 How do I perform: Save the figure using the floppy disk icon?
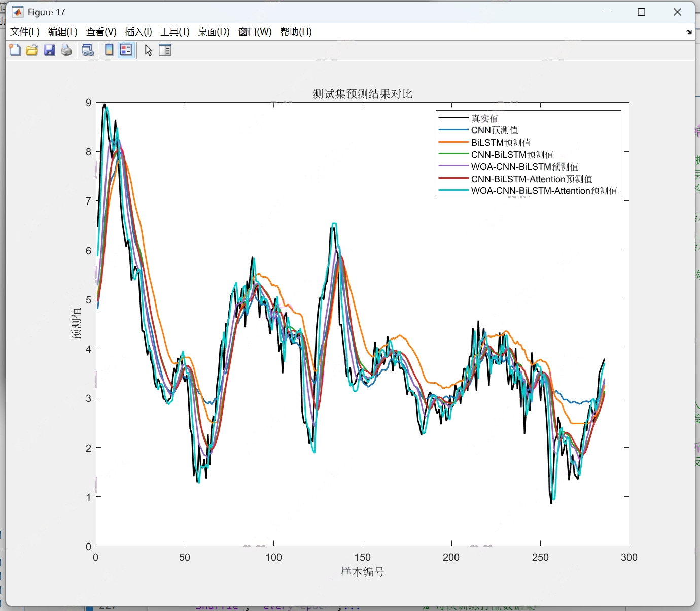pyautogui.click(x=49, y=50)
